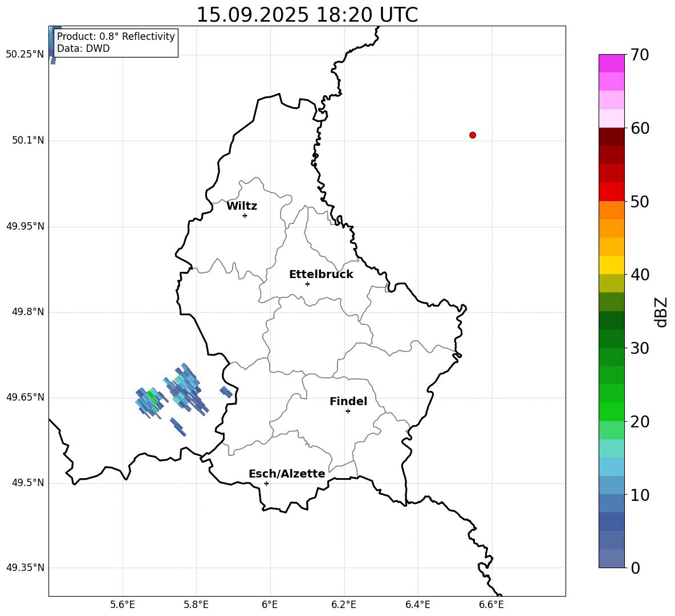Click the 50 value on colorbar
This screenshot has height=616, width=675.
point(640,201)
